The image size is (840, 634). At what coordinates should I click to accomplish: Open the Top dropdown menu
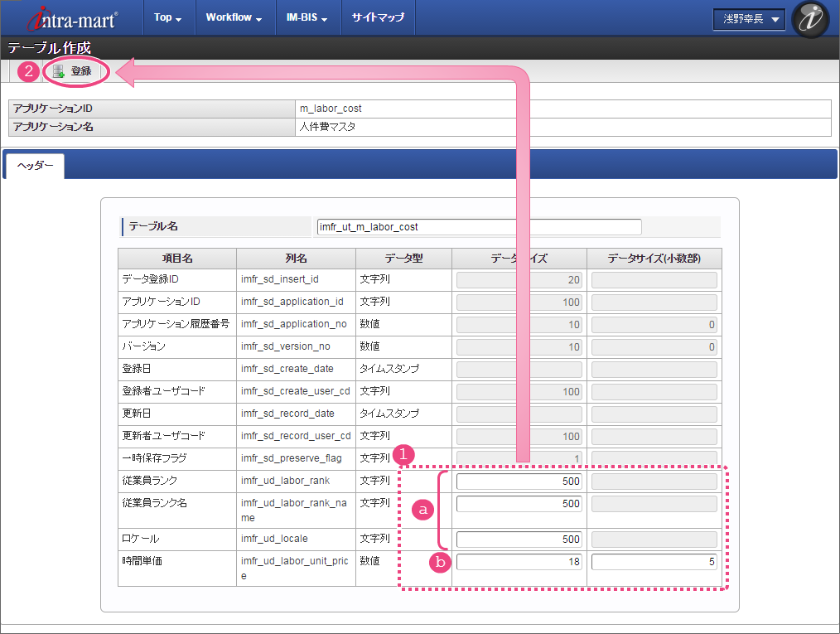tap(167, 17)
